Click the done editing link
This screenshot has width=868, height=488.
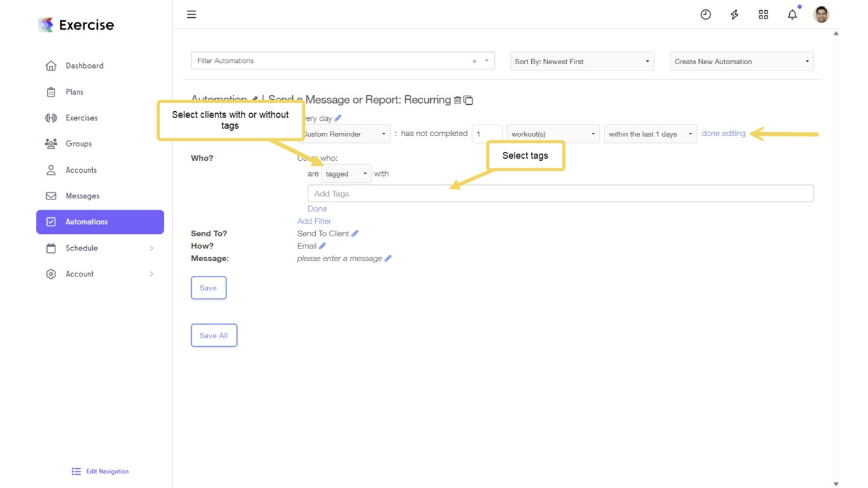coord(723,133)
